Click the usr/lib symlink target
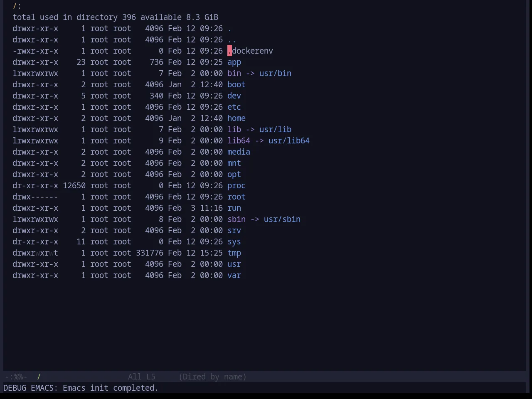The width and height of the screenshot is (532, 399). (275, 130)
